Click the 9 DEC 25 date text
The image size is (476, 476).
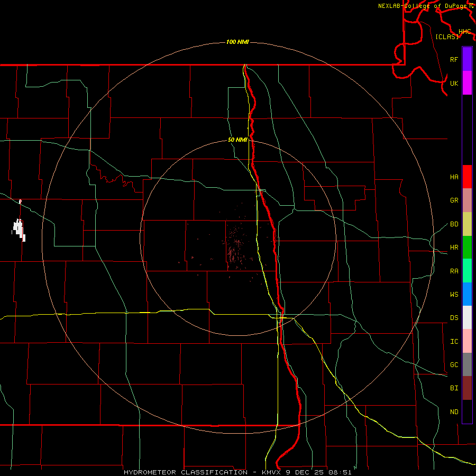pyautogui.click(x=305, y=472)
